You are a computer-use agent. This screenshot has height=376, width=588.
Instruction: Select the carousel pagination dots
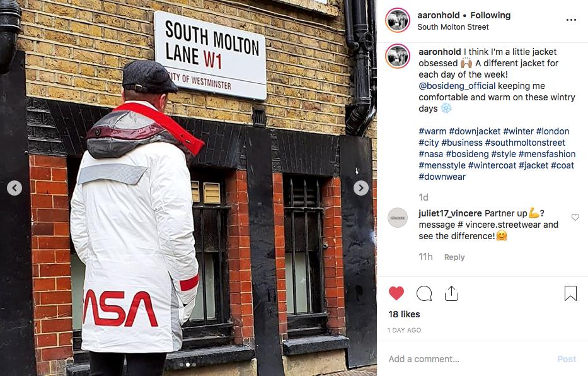coord(188,365)
